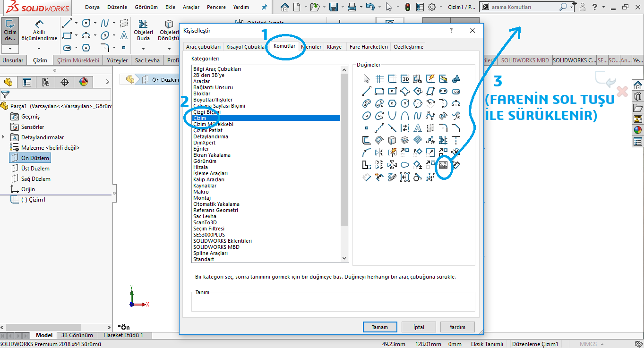Viewport: 644px width, 348px height.
Task: Click the Sketch Picture icon in Düğmeler
Action: click(x=443, y=165)
